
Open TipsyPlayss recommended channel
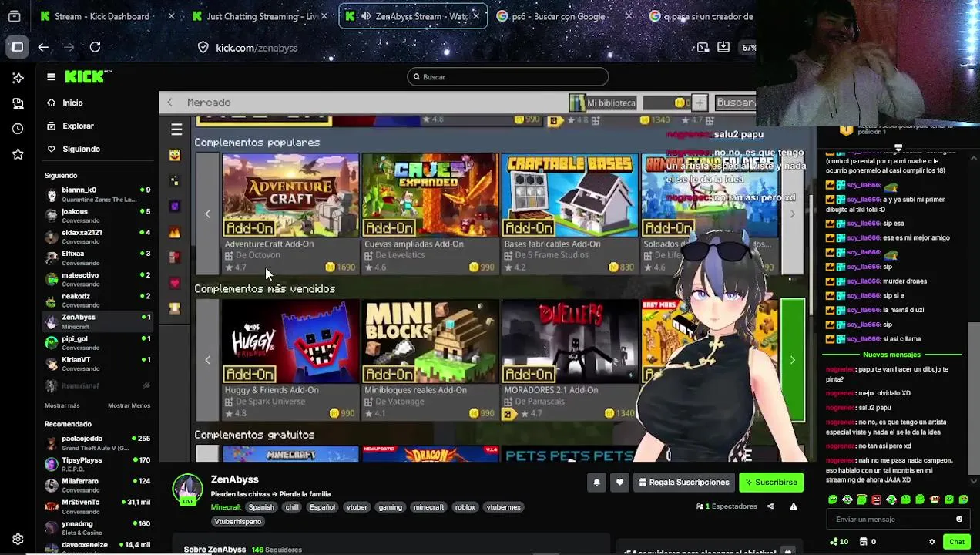pos(98,464)
